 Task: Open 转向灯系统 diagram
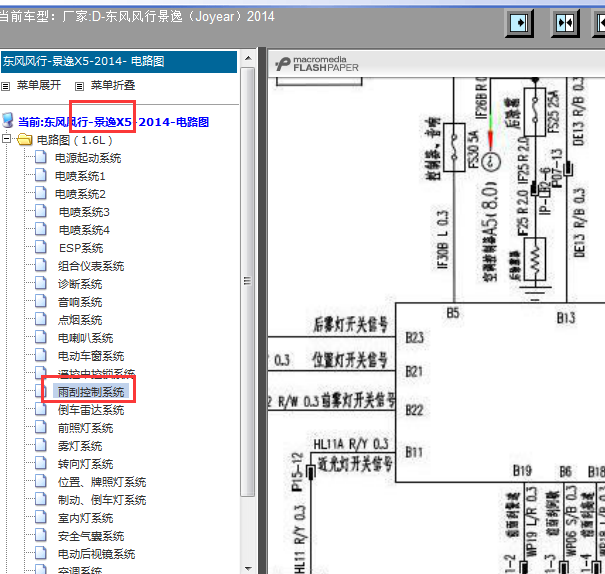[85, 464]
